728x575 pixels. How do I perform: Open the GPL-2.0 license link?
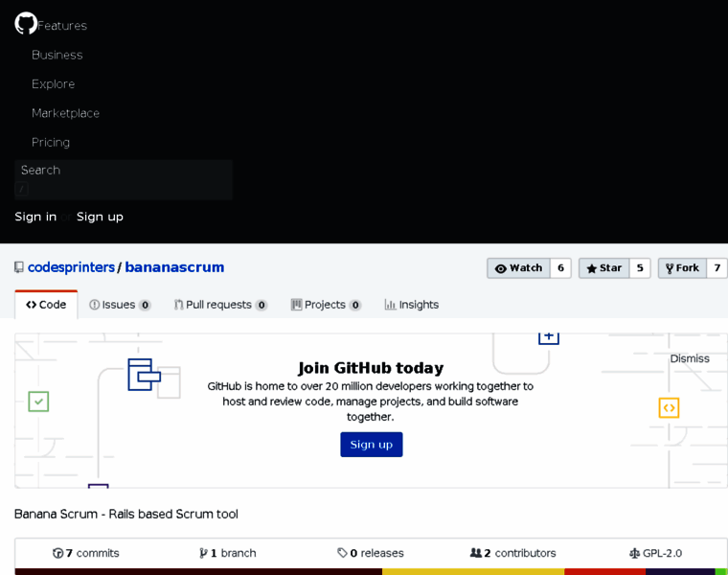pos(655,553)
